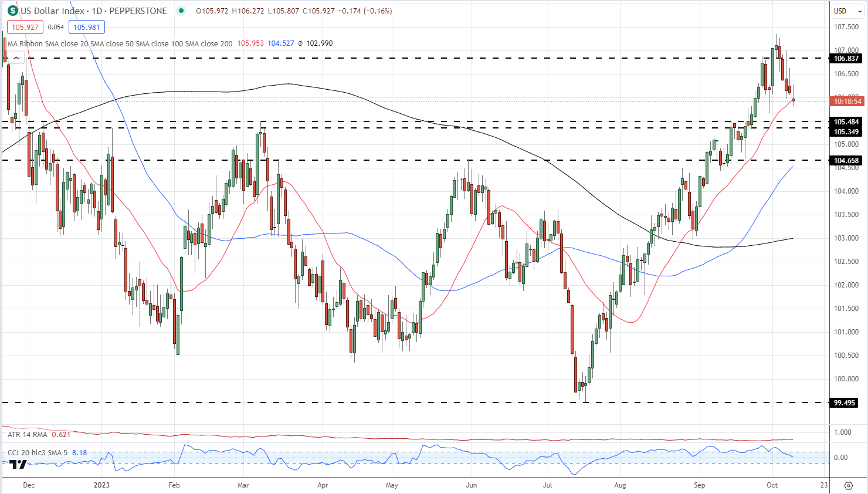Screen dimensions: 868x494
Task: Click the 103.000 price scale label
Action: (846, 238)
